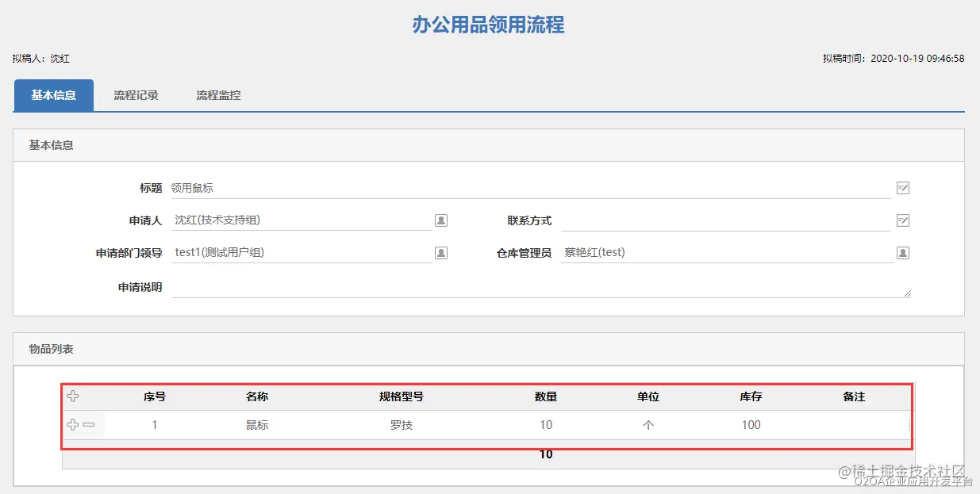Image resolution: width=980 pixels, height=494 pixels.
Task: Focus the empty 联系方式 input field
Action: click(x=725, y=220)
